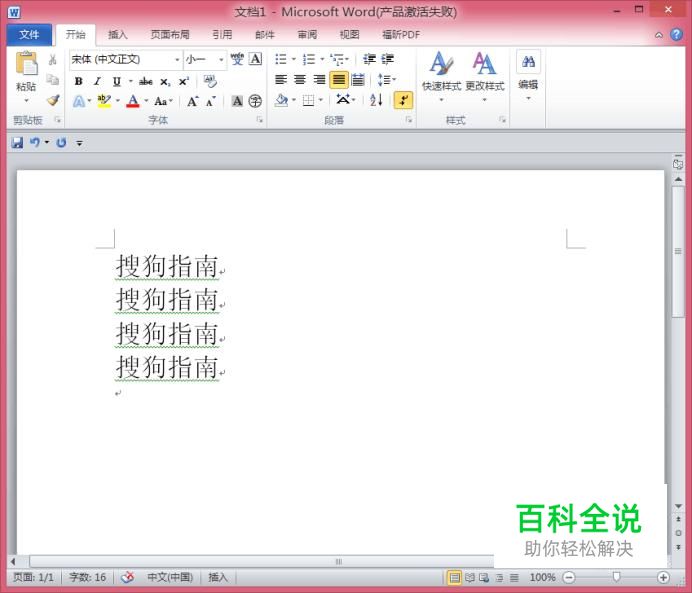This screenshot has width=692, height=593.
Task: Click the Sort icon
Action: pos(376,100)
